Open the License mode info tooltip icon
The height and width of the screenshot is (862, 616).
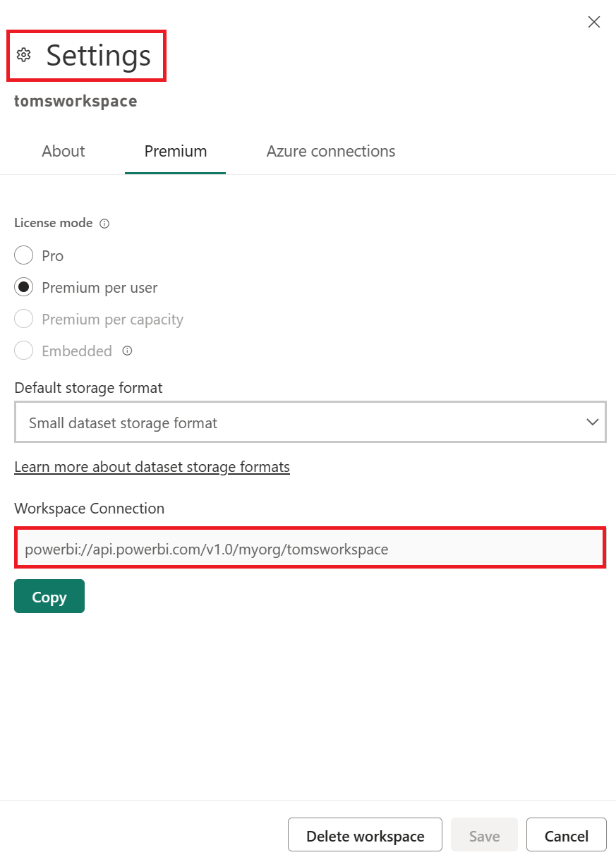tap(104, 223)
